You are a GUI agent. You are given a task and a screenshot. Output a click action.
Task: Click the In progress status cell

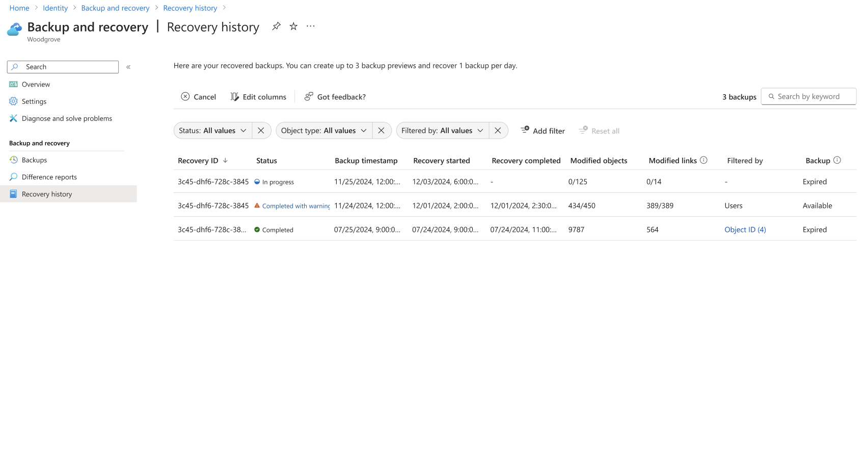point(274,182)
